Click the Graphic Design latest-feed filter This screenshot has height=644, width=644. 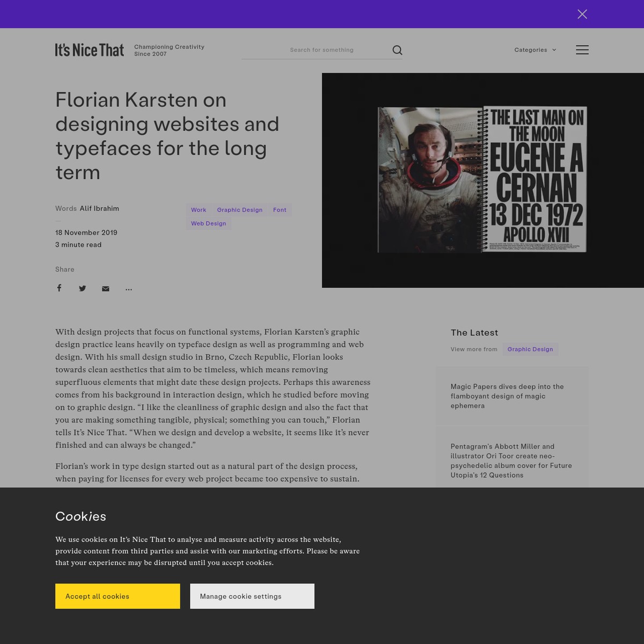click(530, 349)
